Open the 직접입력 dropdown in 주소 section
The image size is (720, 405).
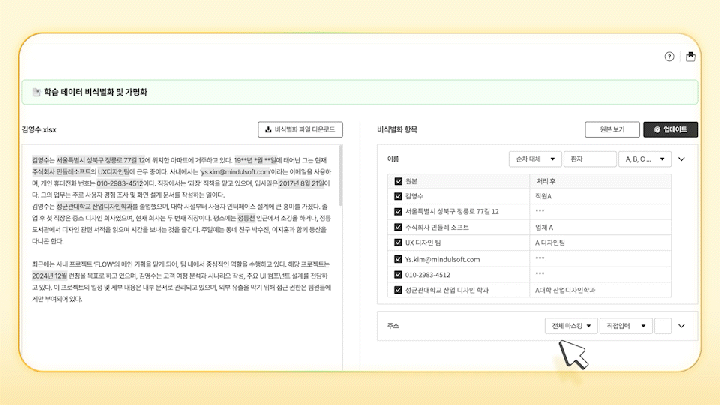tap(625, 326)
